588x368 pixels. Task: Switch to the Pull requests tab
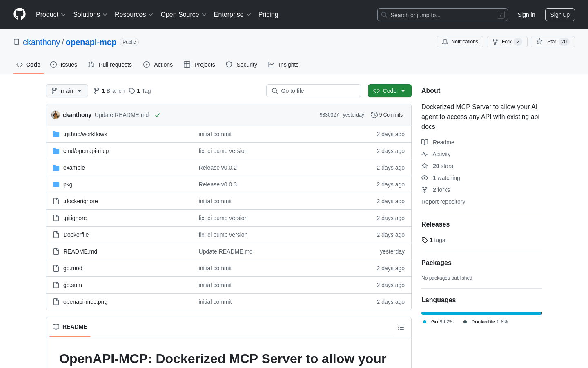(110, 65)
